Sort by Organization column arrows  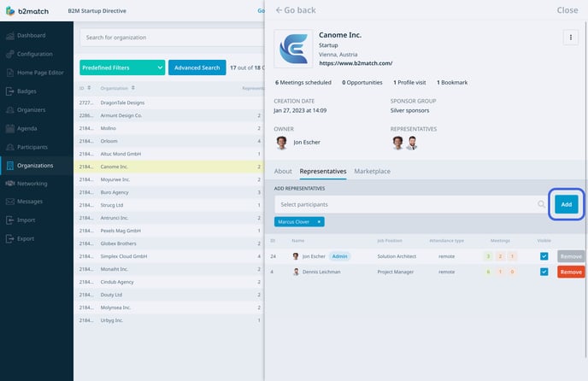click(132, 88)
